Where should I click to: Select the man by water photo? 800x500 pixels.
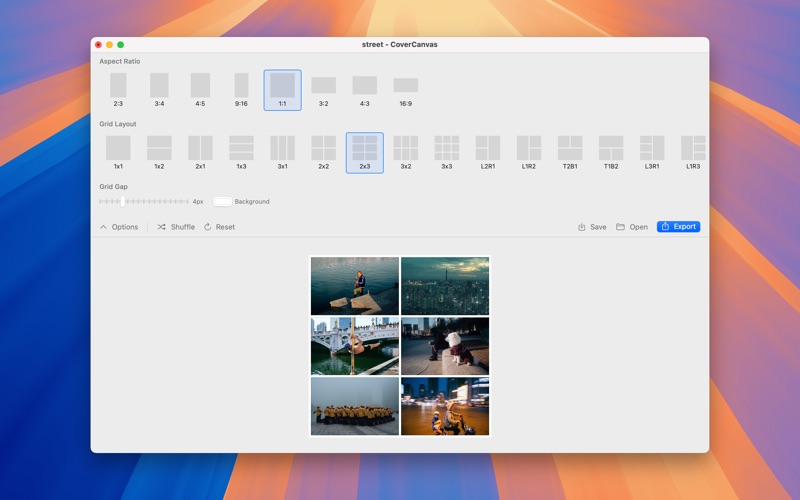pos(355,286)
